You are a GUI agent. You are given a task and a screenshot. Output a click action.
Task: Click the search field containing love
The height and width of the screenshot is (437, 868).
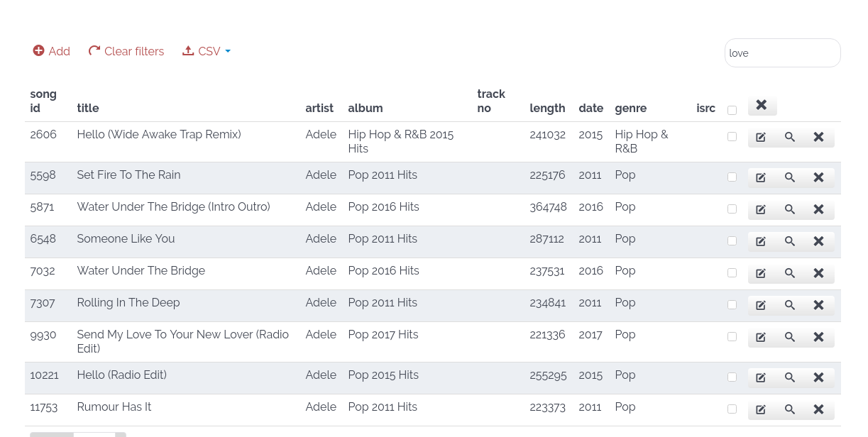click(782, 53)
